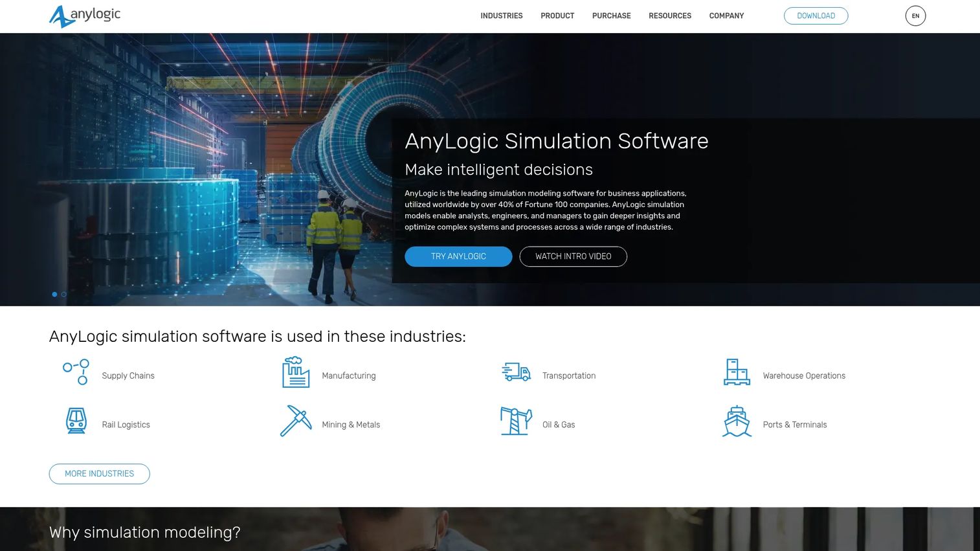Click Watch Intro Video button
Image resolution: width=980 pixels, height=551 pixels.
click(573, 256)
